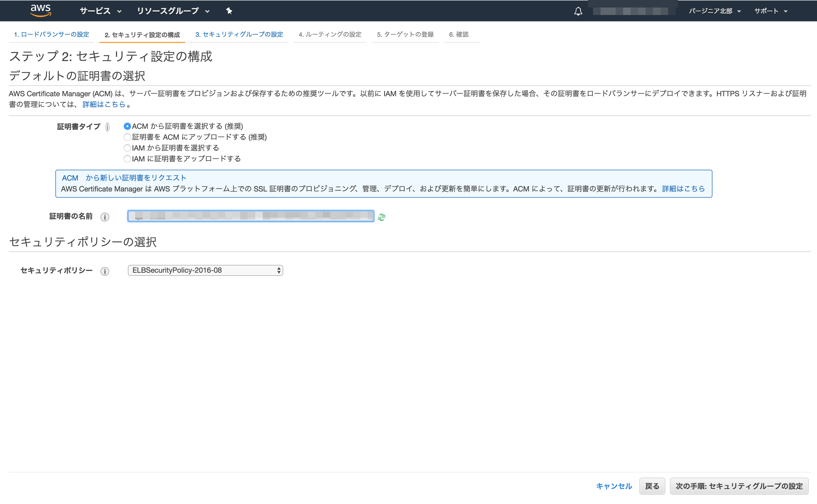Show info for 証明書タイプ
Screen dimensions: 817x504
[107, 127]
